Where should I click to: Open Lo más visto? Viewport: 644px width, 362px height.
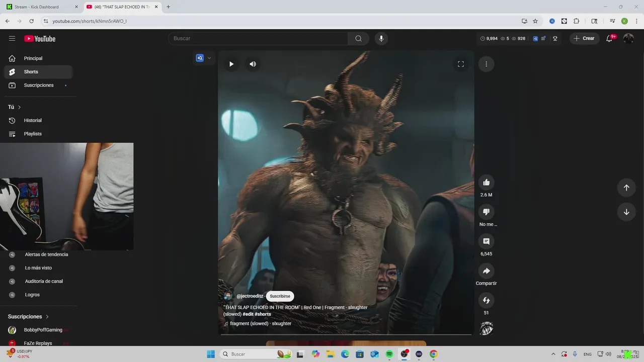[x=38, y=268]
